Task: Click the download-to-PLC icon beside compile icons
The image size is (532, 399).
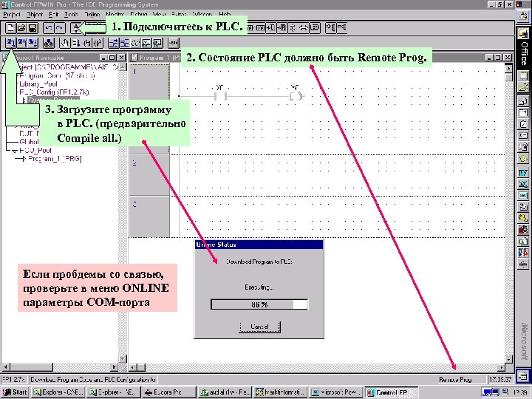Action: click(x=49, y=43)
